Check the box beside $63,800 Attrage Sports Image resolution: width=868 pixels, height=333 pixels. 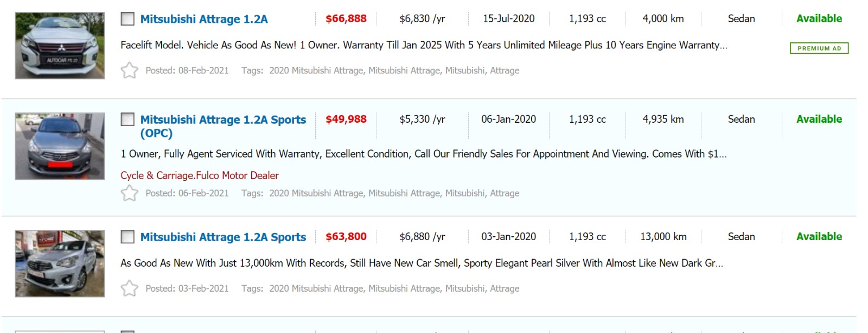[127, 237]
